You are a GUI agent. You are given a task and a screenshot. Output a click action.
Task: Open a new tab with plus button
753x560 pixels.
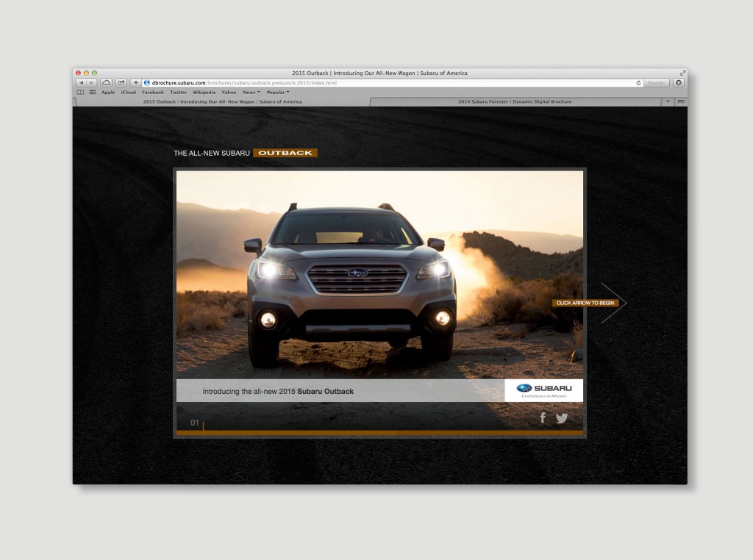click(x=668, y=101)
